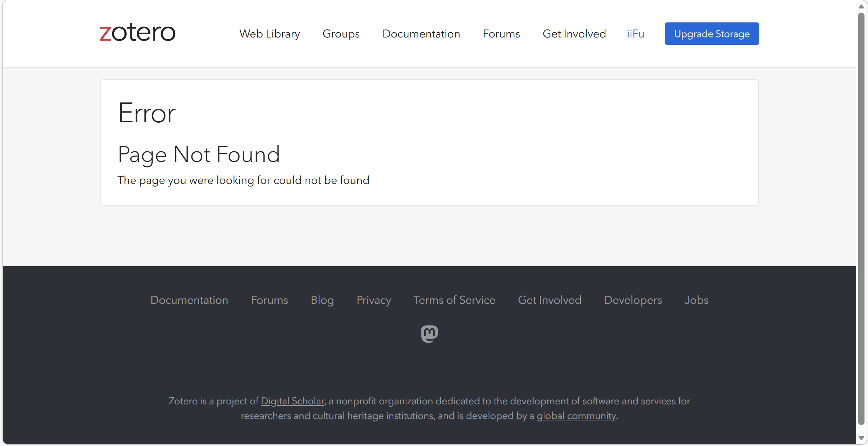
Task: Read the Terms of Service link
Action: (x=454, y=300)
